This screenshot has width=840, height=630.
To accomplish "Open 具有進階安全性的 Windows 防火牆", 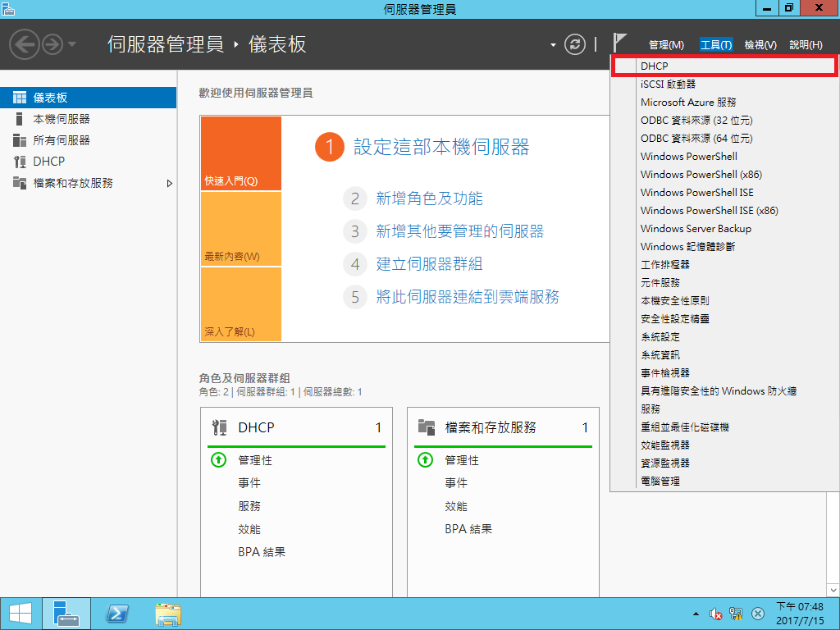I will point(725,391).
